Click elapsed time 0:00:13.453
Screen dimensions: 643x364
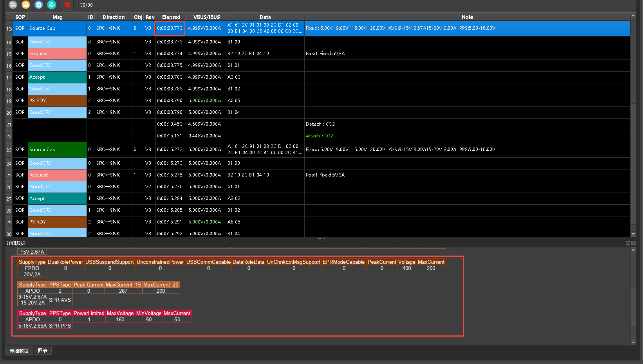[170, 124]
